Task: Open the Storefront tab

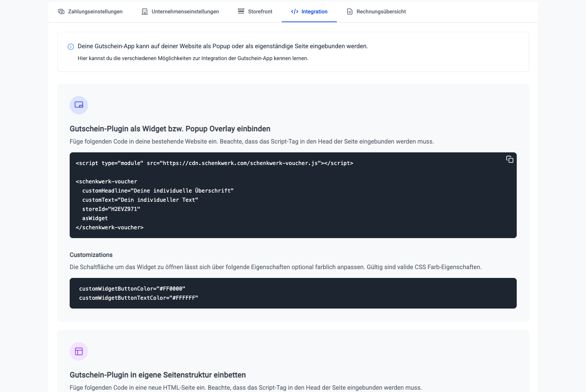Action: coord(255,11)
